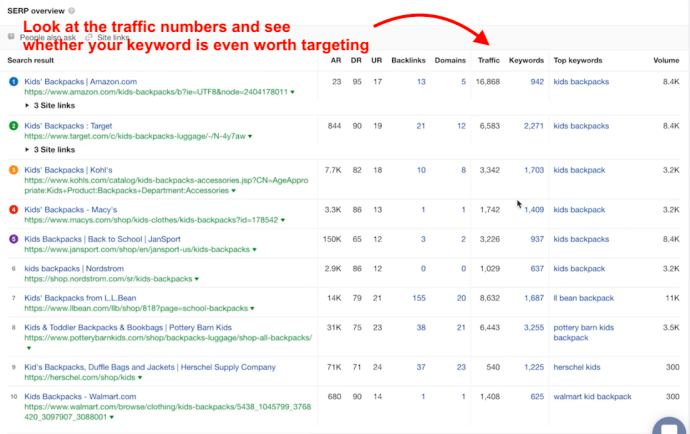Click the herschel.com/shop/kids URL
690x434 pixels.
(x=80, y=377)
